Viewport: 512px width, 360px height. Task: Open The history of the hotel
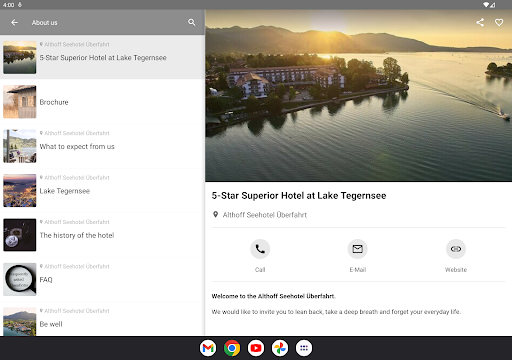[x=102, y=235]
